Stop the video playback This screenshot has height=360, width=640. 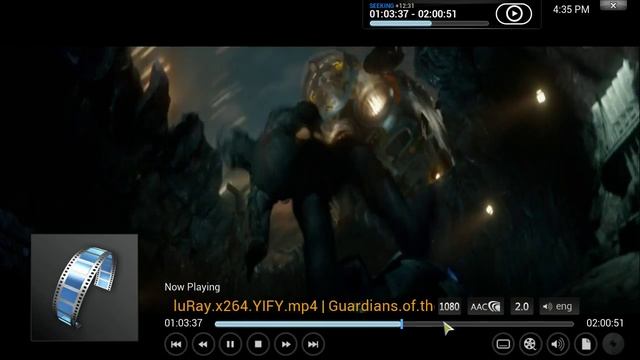click(x=258, y=344)
